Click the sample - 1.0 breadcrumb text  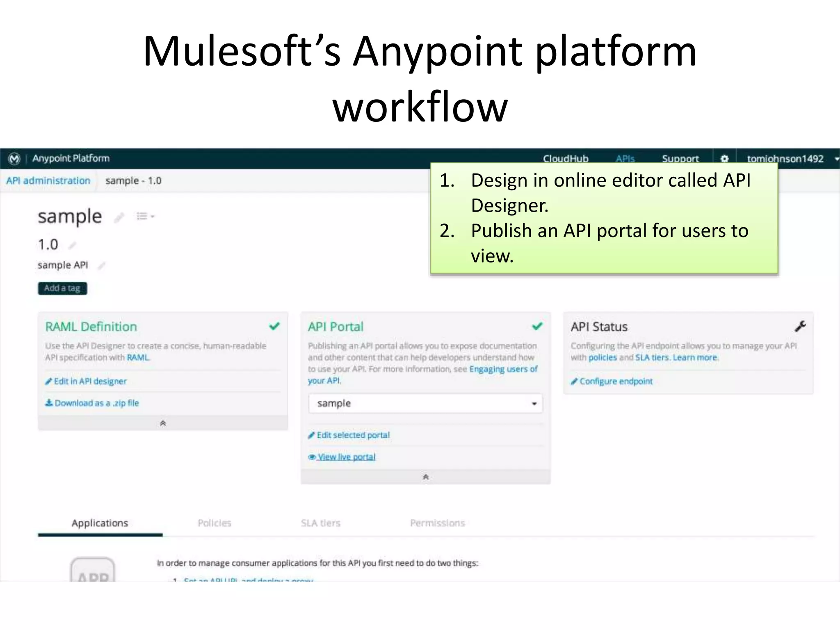coord(133,181)
